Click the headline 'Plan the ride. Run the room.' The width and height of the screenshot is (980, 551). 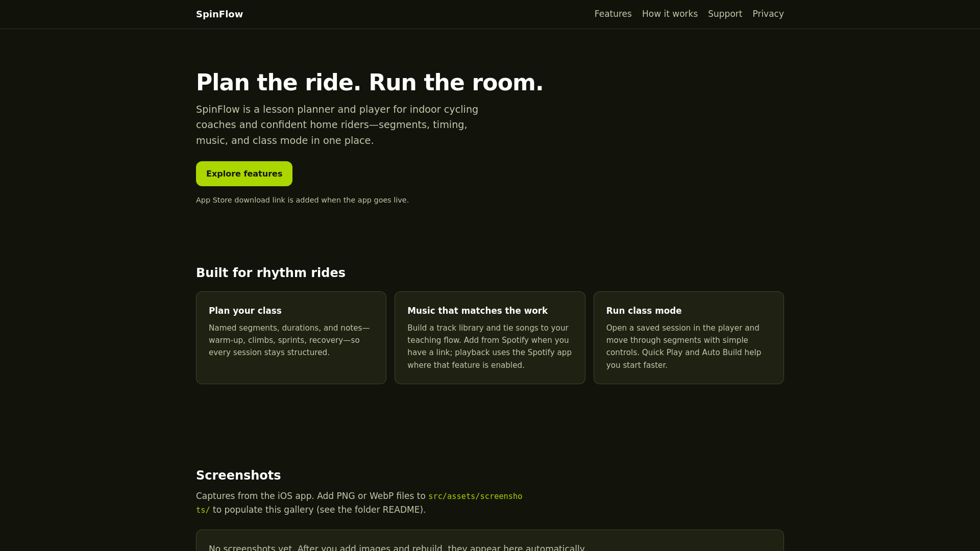[370, 83]
